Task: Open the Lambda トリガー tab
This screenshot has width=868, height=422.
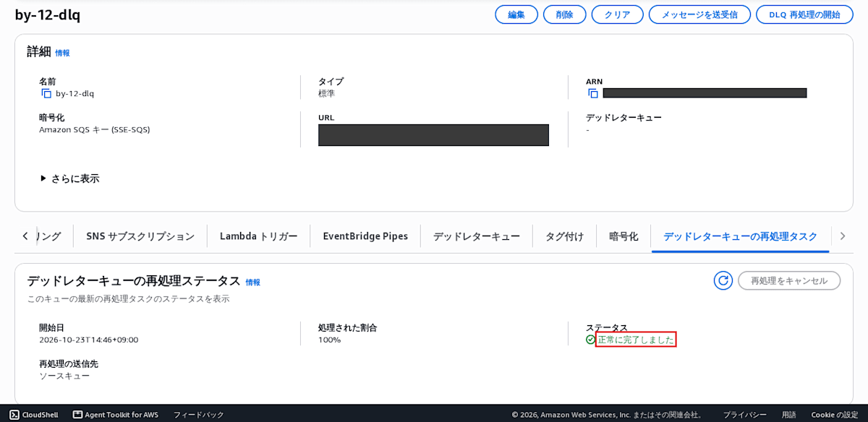Action: tap(259, 236)
